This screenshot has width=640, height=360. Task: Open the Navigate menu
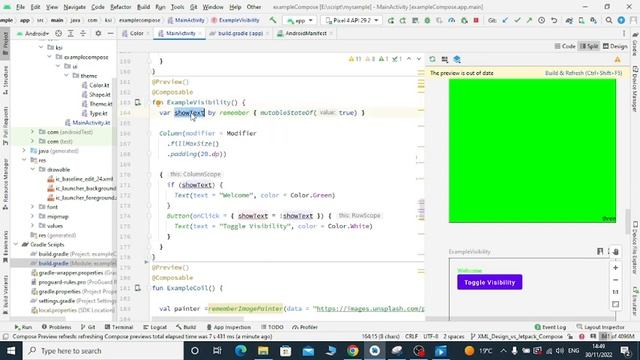(75, 7)
